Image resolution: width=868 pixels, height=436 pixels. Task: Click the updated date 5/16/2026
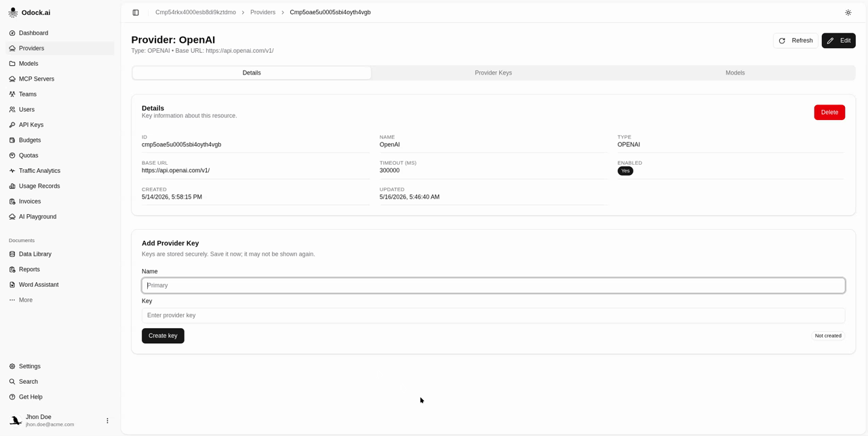pos(410,197)
